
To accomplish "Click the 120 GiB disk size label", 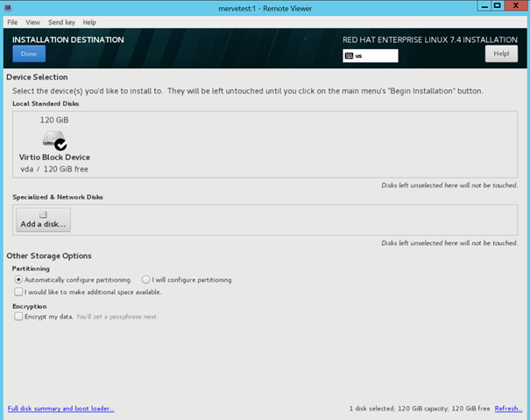I will (54, 120).
